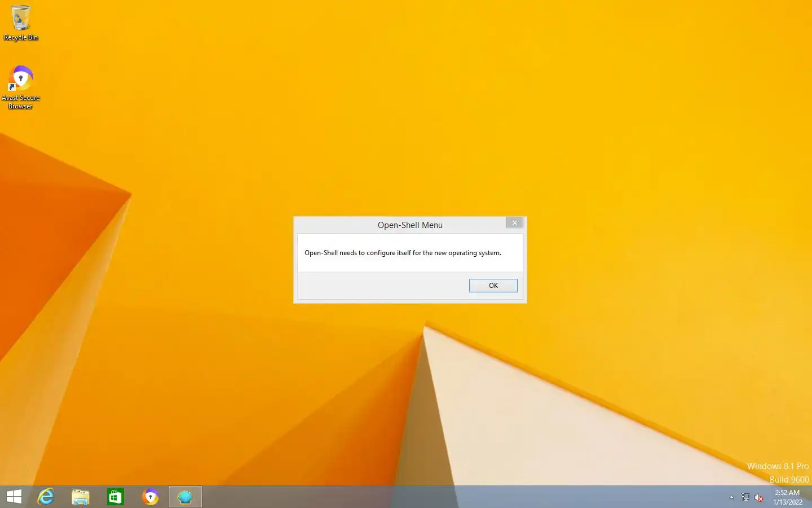Image resolution: width=812 pixels, height=508 pixels.
Task: Close the Open-Shell Menu dialog
Action: 514,223
